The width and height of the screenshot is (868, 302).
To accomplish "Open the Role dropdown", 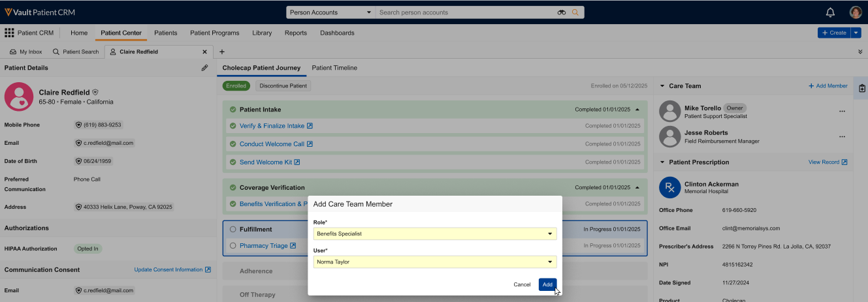I will click(x=434, y=234).
